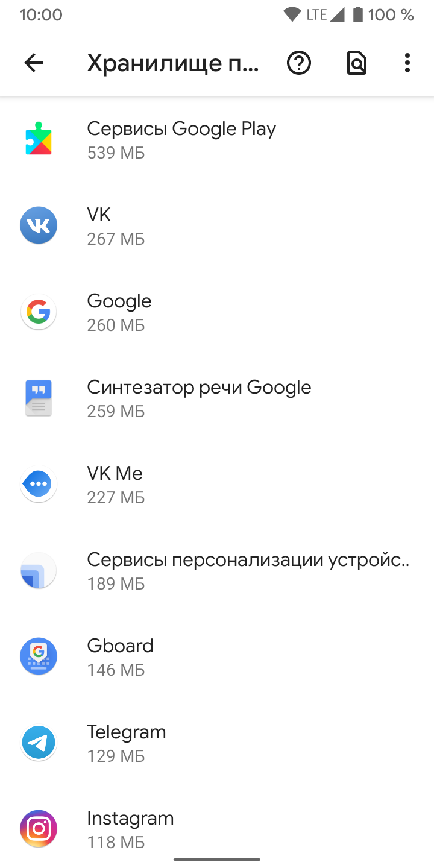Tap the search in page icon
434x868 pixels.
[357, 63]
